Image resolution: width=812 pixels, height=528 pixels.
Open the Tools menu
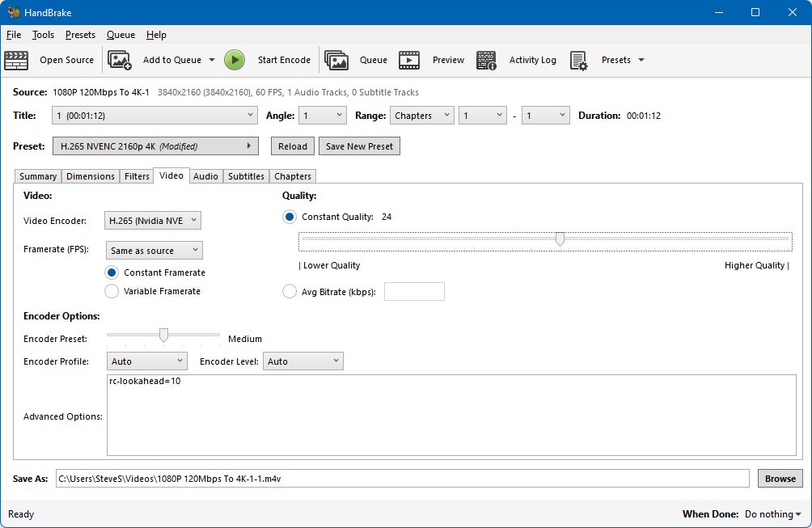tap(43, 35)
